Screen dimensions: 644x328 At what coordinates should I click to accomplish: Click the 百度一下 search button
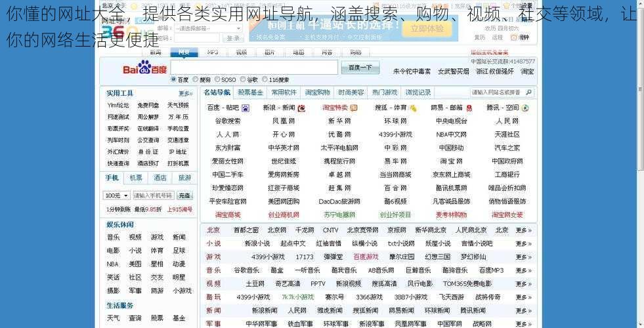pyautogui.click(x=360, y=68)
